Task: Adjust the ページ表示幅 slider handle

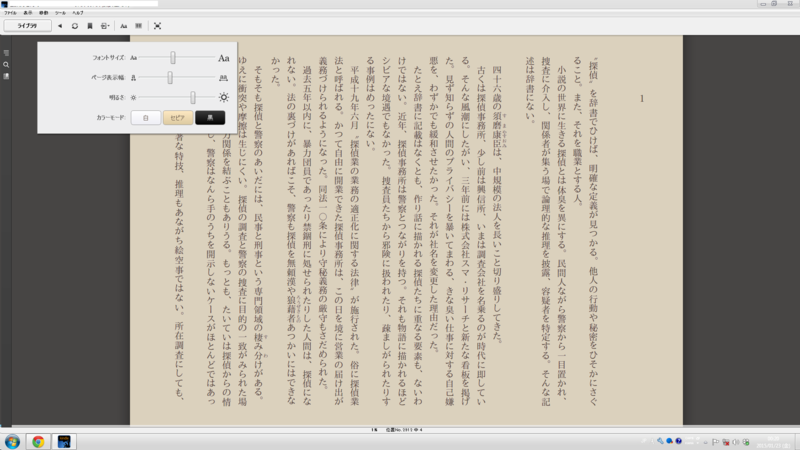Action: [170, 78]
